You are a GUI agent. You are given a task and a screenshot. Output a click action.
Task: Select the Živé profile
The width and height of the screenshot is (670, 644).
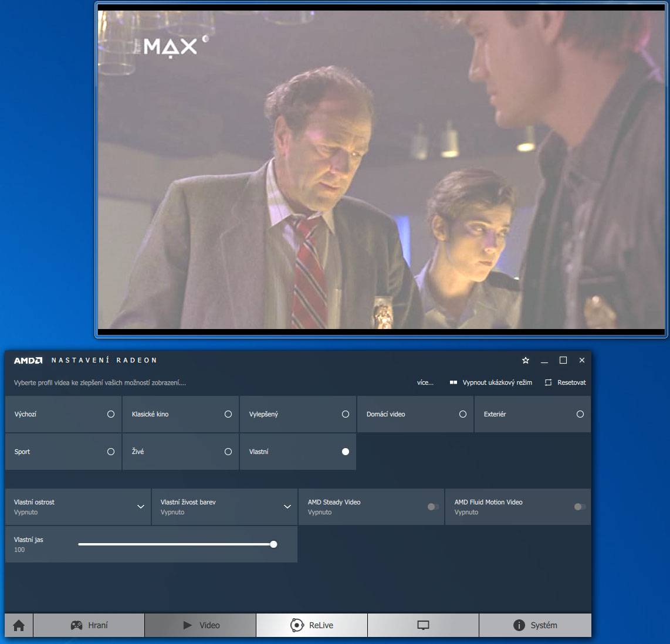pyautogui.click(x=181, y=452)
